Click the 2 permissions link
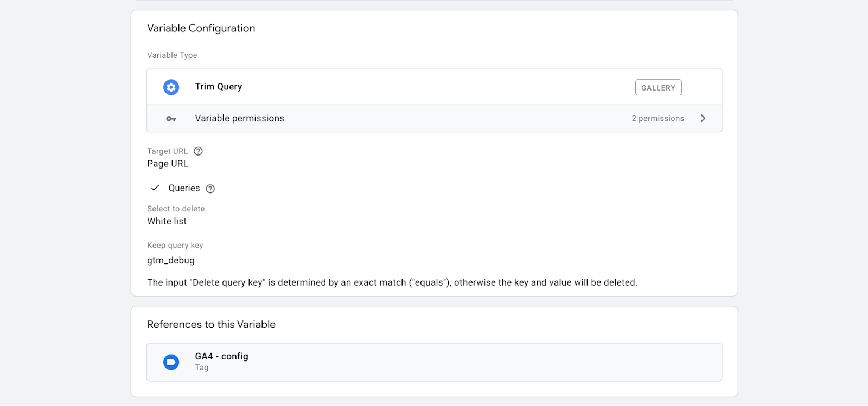The image size is (868, 406). [656, 118]
